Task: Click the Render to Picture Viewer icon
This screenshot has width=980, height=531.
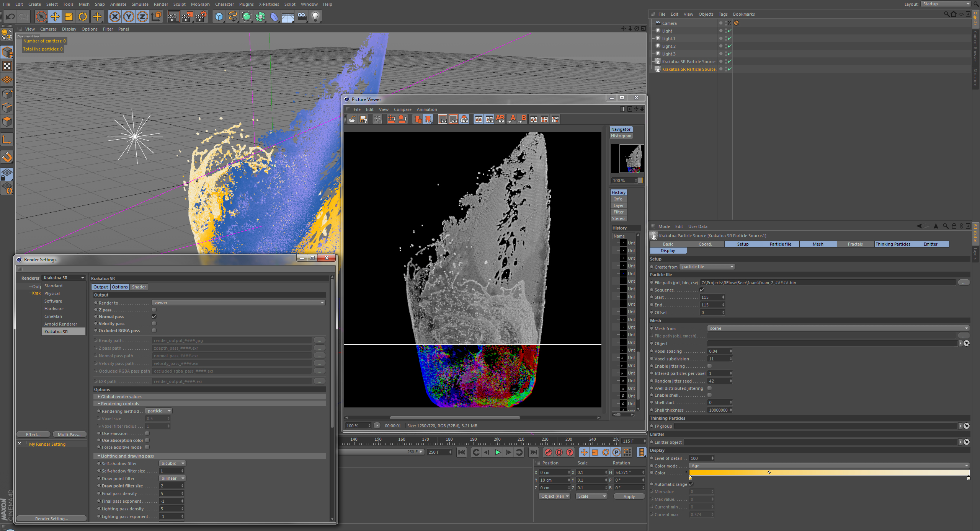Action: click(x=187, y=16)
